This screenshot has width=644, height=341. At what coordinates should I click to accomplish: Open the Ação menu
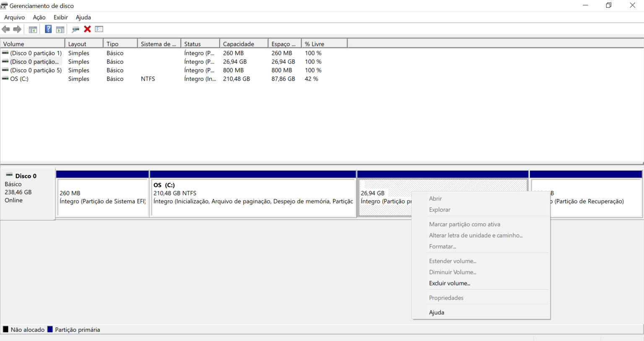pyautogui.click(x=39, y=17)
